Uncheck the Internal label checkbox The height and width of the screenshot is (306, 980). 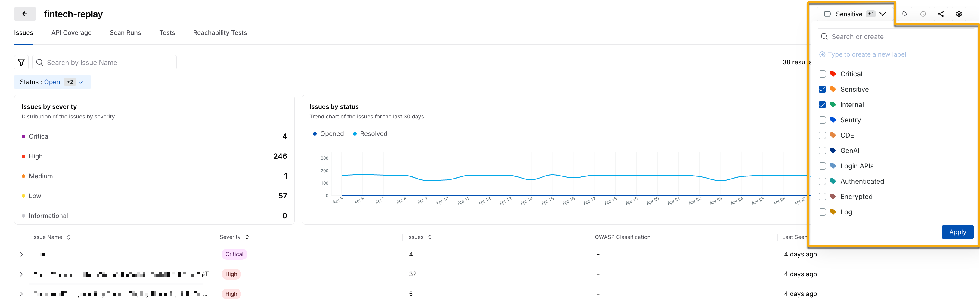[822, 105]
